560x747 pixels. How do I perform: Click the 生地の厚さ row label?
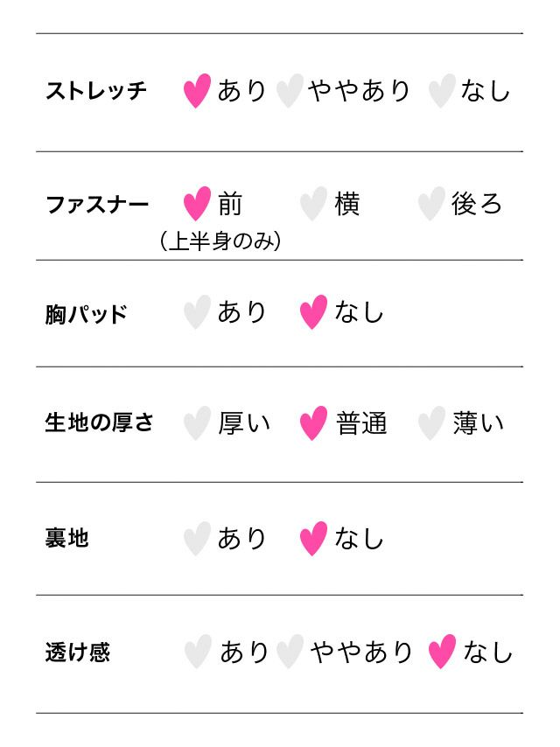pyautogui.click(x=100, y=423)
